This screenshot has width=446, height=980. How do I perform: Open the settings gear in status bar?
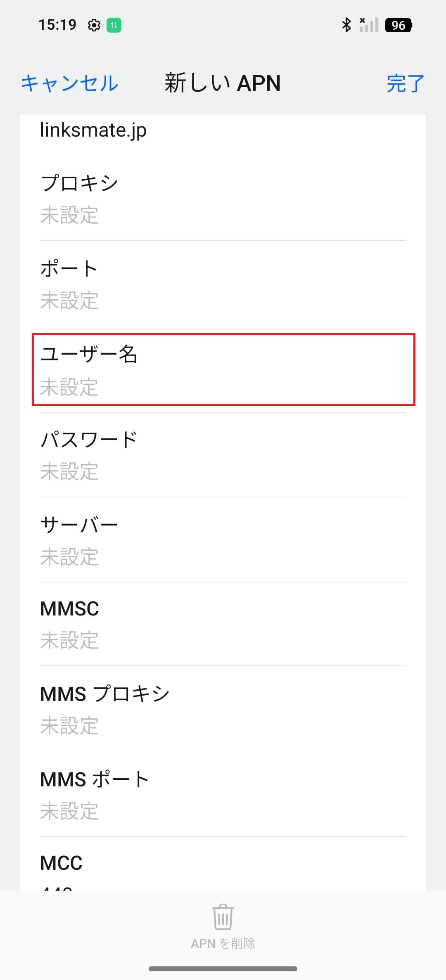coord(94,25)
